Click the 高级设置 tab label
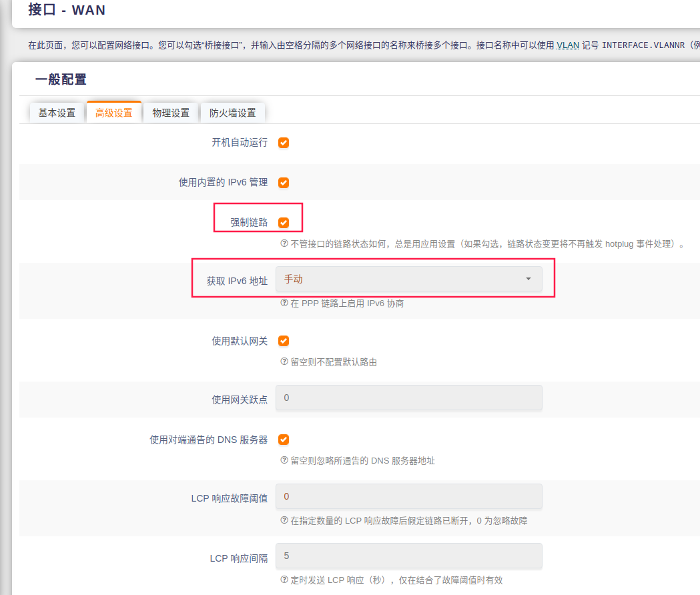Screen dimensions: 700x595 coord(113,112)
